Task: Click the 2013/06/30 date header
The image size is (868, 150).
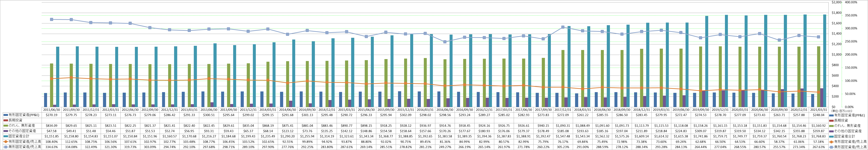Action: point(209,110)
